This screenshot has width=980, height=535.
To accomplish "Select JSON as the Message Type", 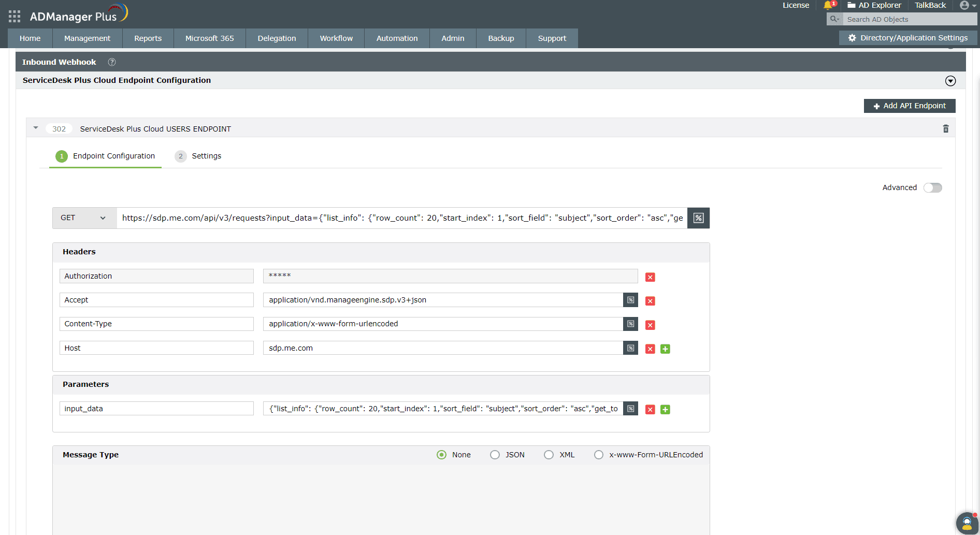I will (x=495, y=455).
